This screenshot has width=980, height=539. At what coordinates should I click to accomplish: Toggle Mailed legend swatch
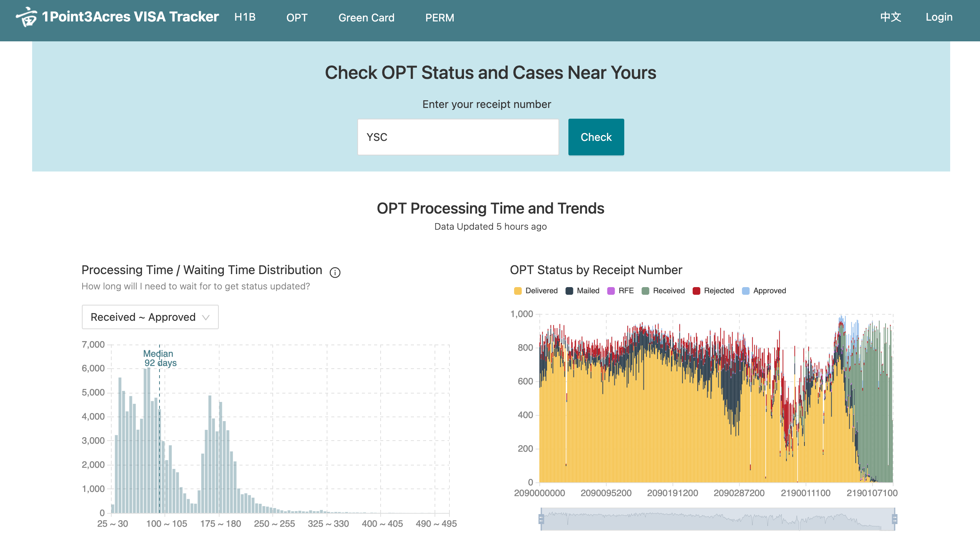pos(569,291)
